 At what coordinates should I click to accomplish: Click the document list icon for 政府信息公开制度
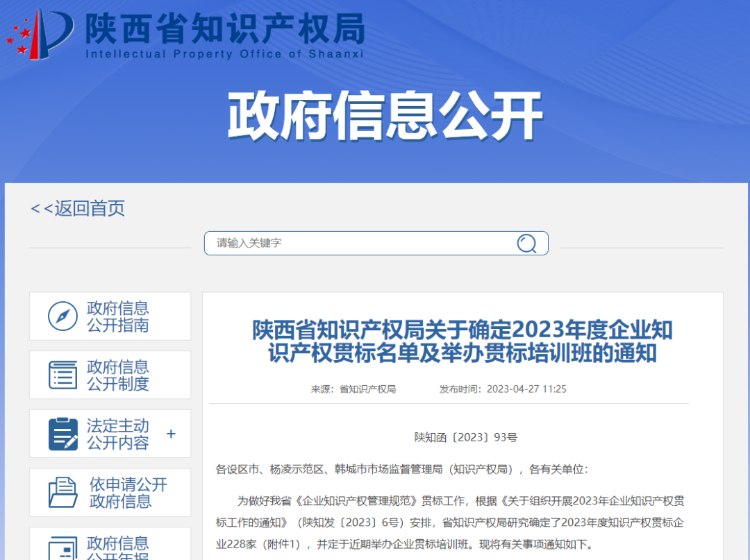click(x=62, y=375)
